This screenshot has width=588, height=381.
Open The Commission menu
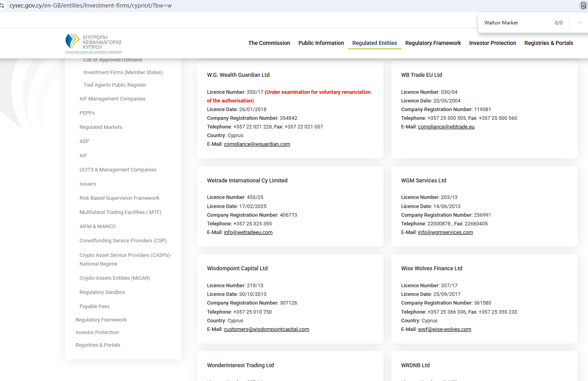[x=269, y=43]
